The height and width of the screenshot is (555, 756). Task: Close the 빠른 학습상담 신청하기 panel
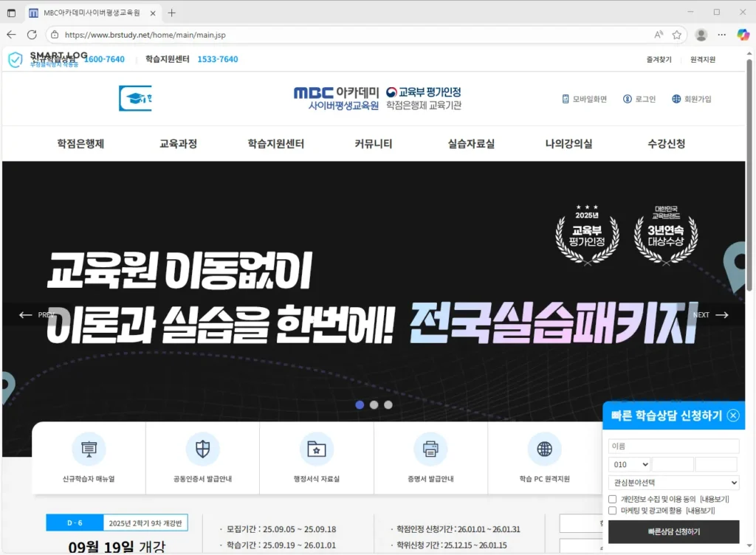733,416
